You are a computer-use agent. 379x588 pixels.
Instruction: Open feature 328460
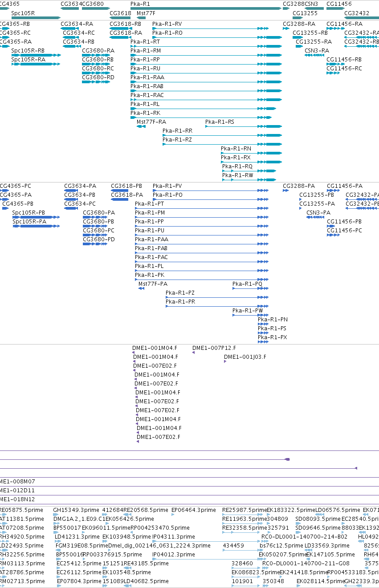(x=242, y=563)
